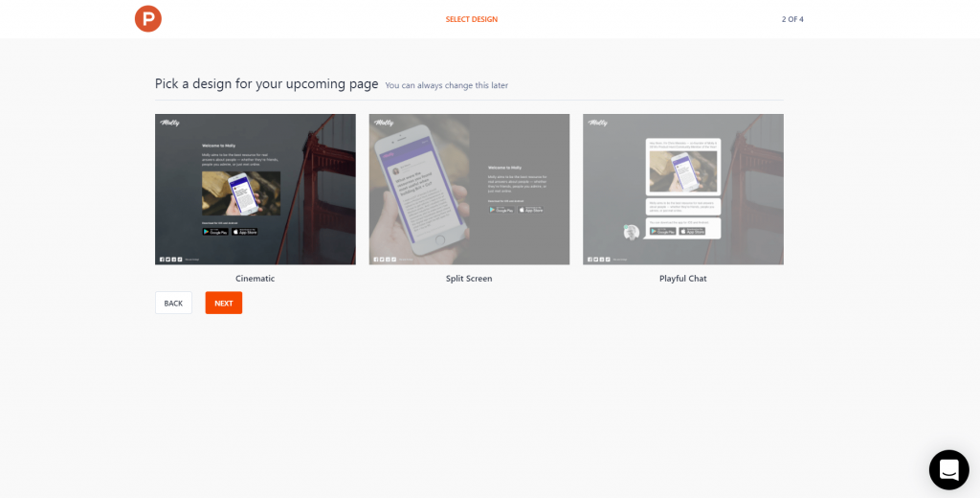This screenshot has width=980, height=498.
Task: Choose the Playful Chat design thumbnail
Action: pyautogui.click(x=683, y=189)
